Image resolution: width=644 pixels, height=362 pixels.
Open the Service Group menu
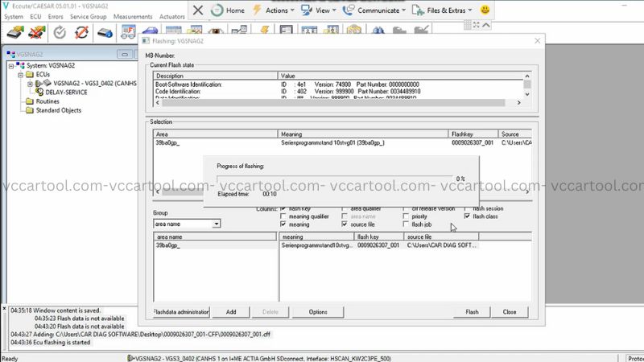coord(88,16)
